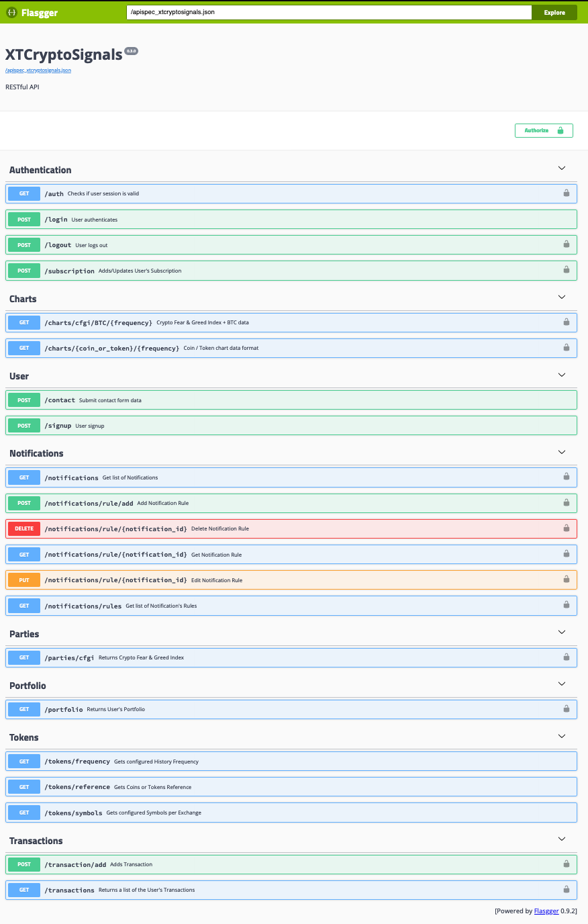588x924 pixels.
Task: Click lock icon on /transaction/add row
Action: point(567,864)
